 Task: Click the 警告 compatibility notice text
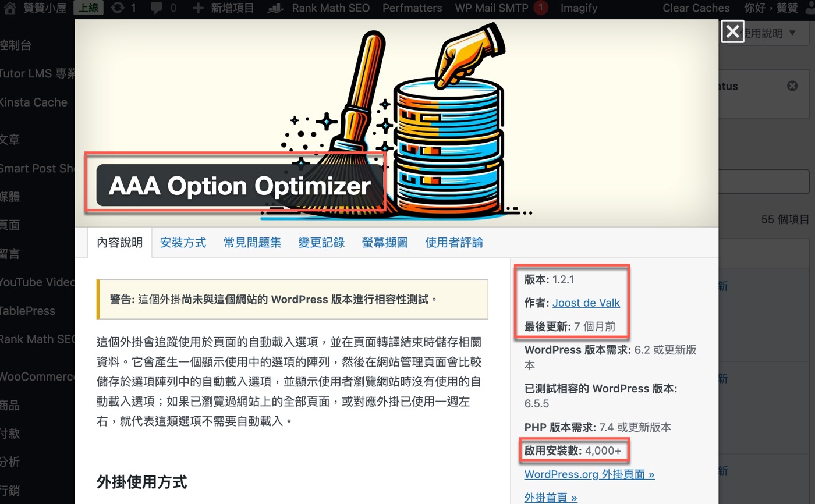273,300
